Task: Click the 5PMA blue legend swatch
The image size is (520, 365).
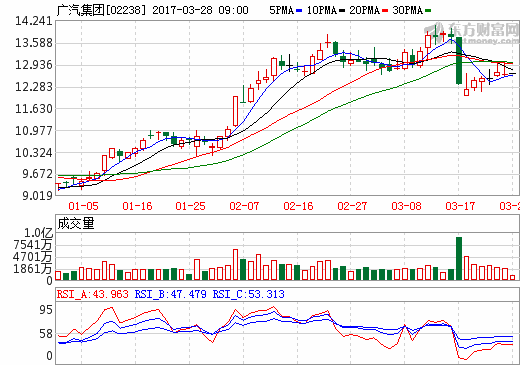Action: pos(299,11)
